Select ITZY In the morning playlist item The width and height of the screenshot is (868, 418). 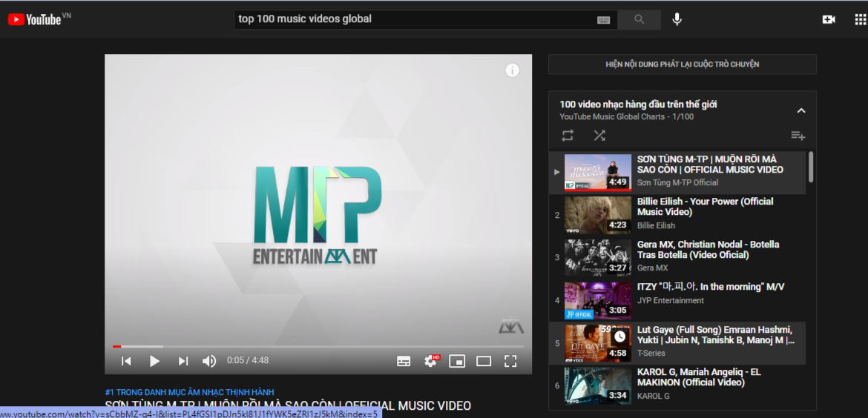point(710,287)
